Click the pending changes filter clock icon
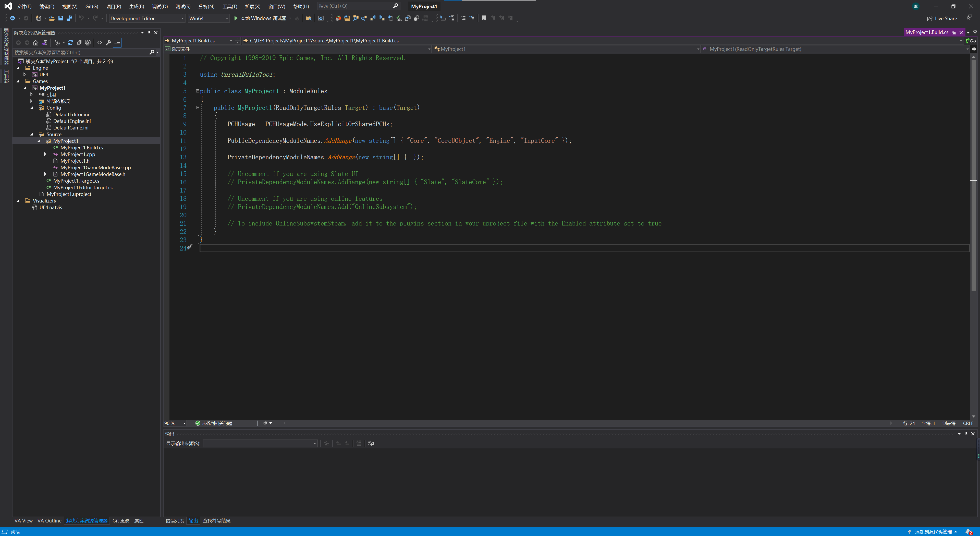Image resolution: width=980 pixels, height=536 pixels. tap(57, 43)
